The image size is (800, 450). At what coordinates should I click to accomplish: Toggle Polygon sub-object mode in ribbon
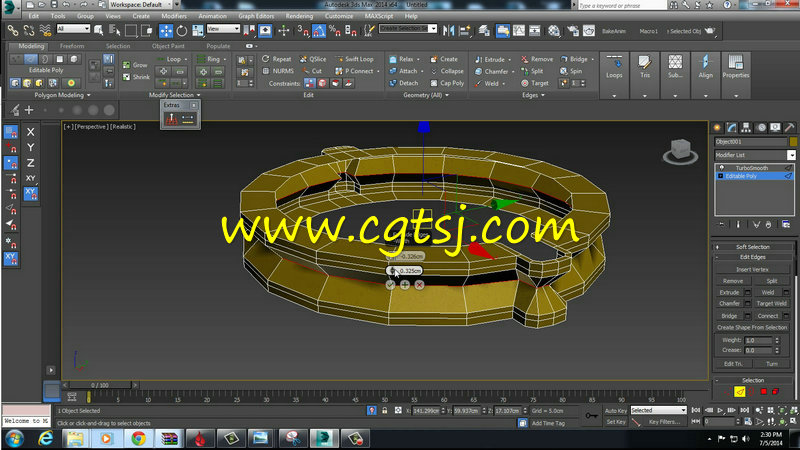click(60, 59)
